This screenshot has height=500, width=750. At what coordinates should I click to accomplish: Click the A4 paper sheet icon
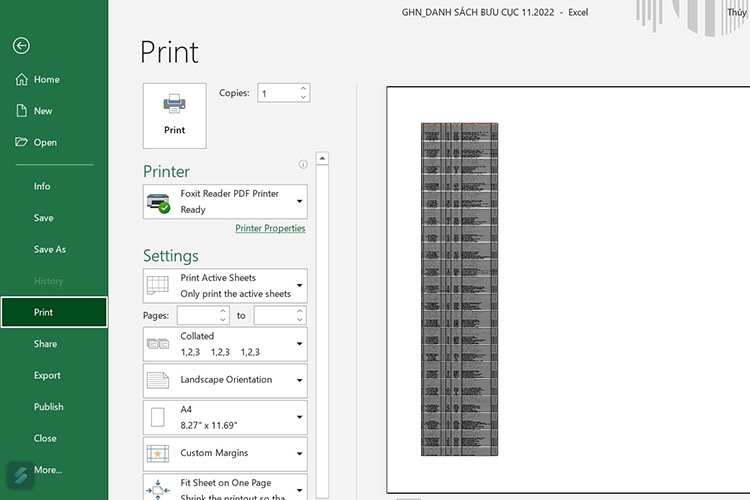pos(158,417)
